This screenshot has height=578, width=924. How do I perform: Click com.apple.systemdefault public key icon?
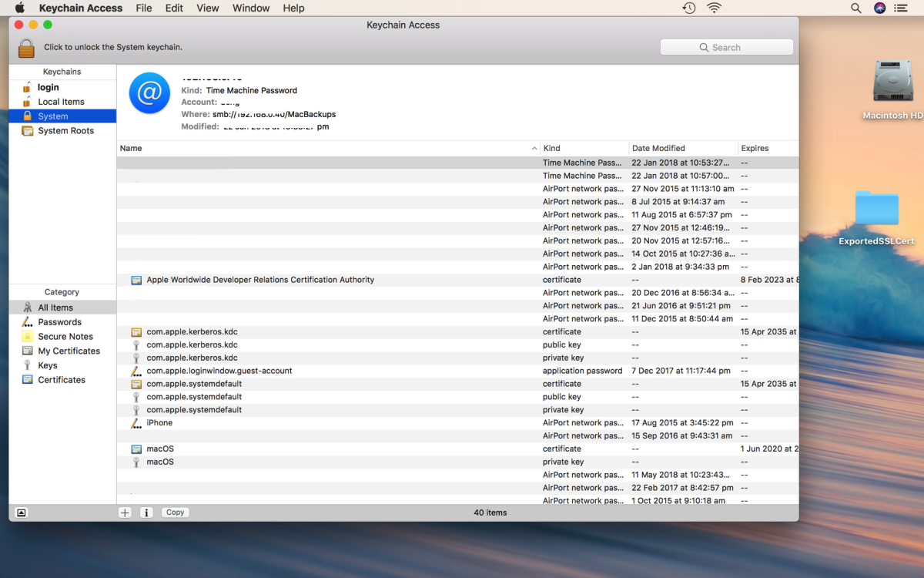coord(136,397)
